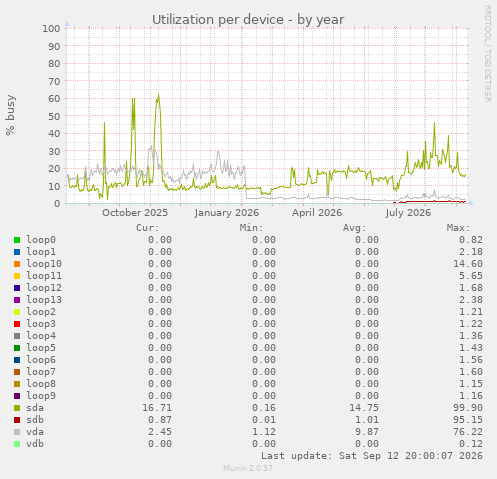This screenshot has height=479, width=497.
Task: Click the sdb dark red swatch
Action: 17,420
